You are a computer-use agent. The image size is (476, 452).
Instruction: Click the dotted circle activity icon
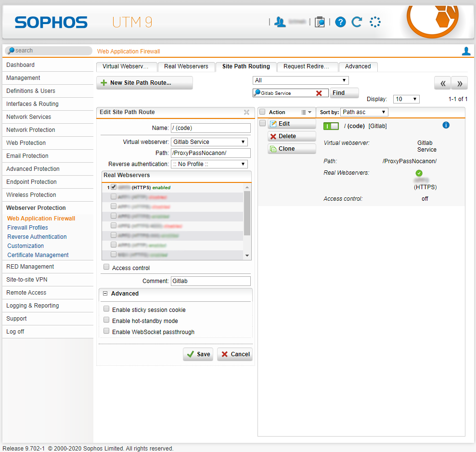pos(375,22)
